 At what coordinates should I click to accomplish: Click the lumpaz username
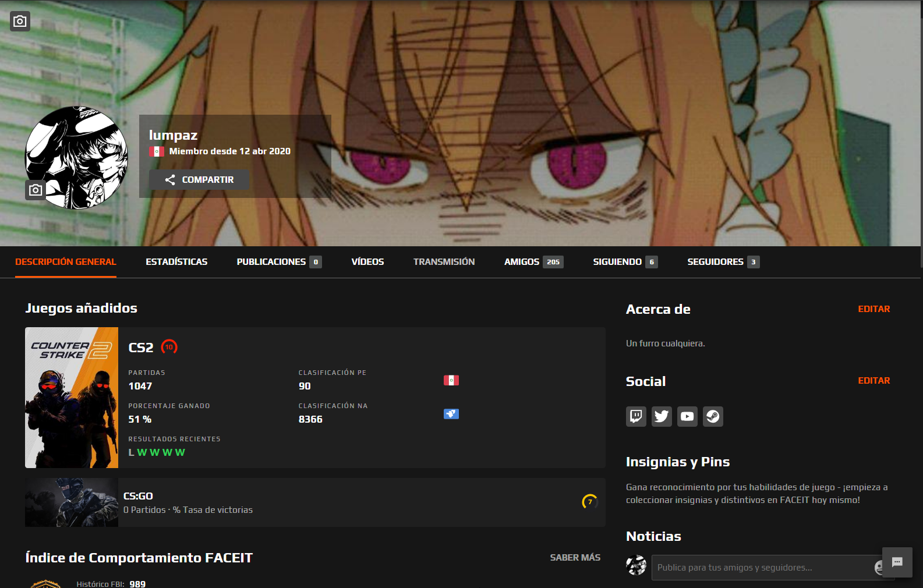pos(174,136)
